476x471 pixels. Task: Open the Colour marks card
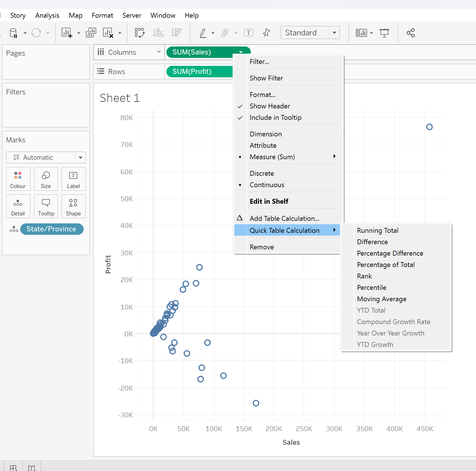click(18, 179)
